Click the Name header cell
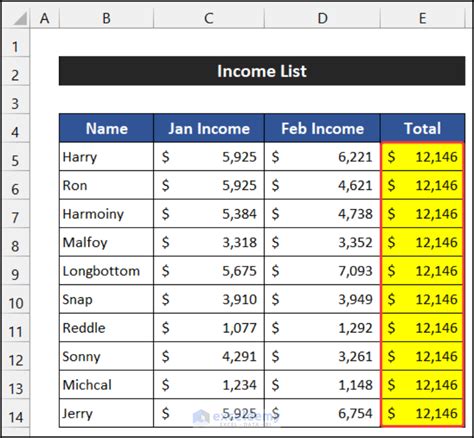 (x=106, y=128)
